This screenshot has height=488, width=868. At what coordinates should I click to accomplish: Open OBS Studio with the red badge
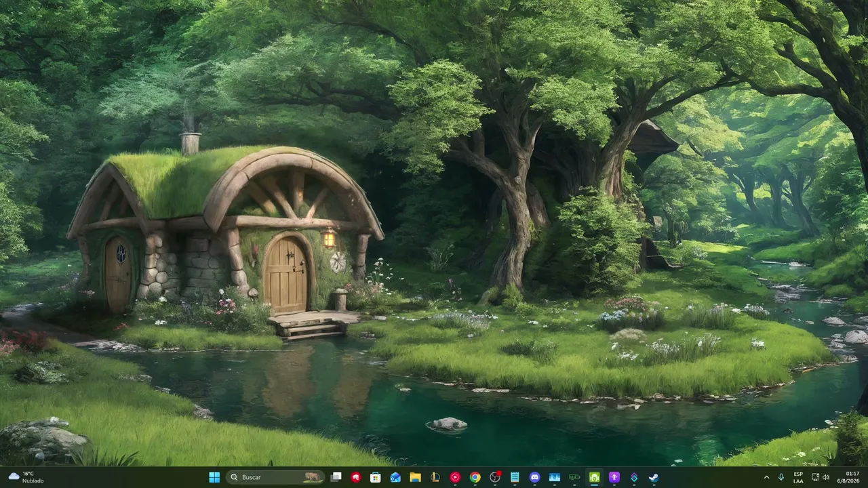(495, 477)
